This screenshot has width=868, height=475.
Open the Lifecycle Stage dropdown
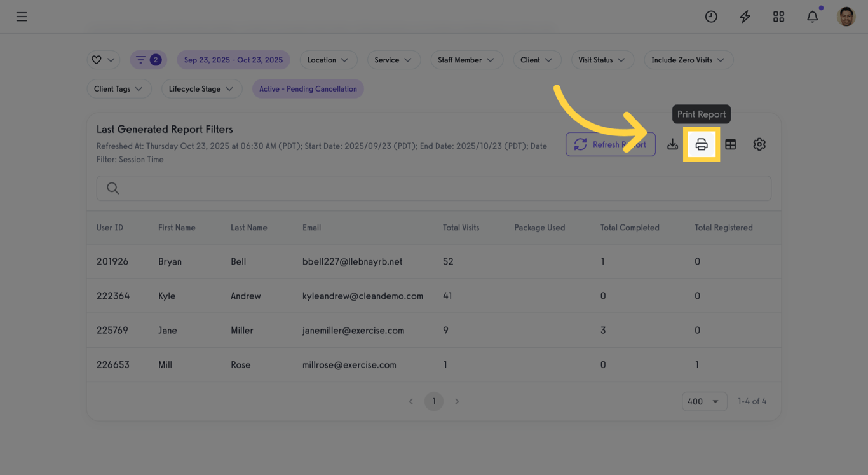click(x=201, y=88)
